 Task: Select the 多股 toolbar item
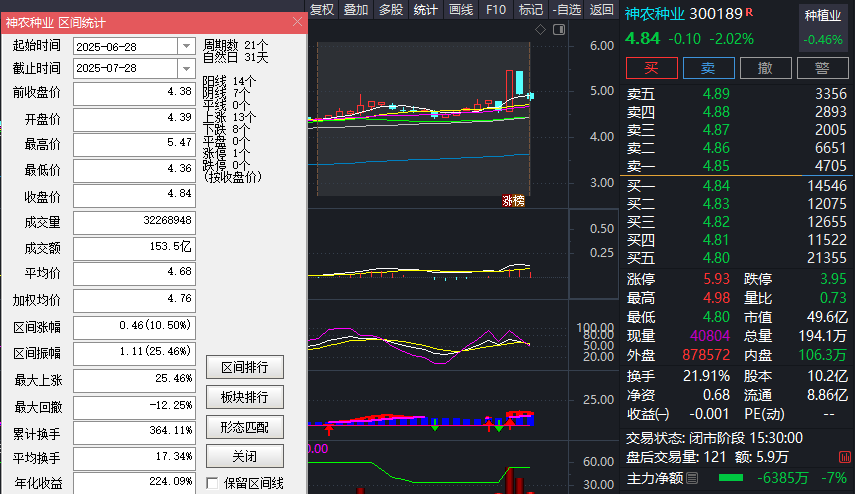click(391, 10)
